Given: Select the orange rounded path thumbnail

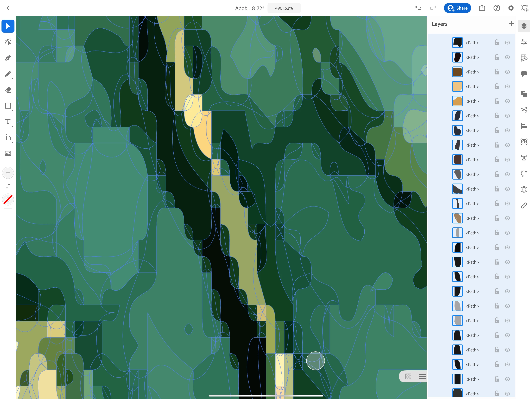Looking at the screenshot, I should click(458, 101).
